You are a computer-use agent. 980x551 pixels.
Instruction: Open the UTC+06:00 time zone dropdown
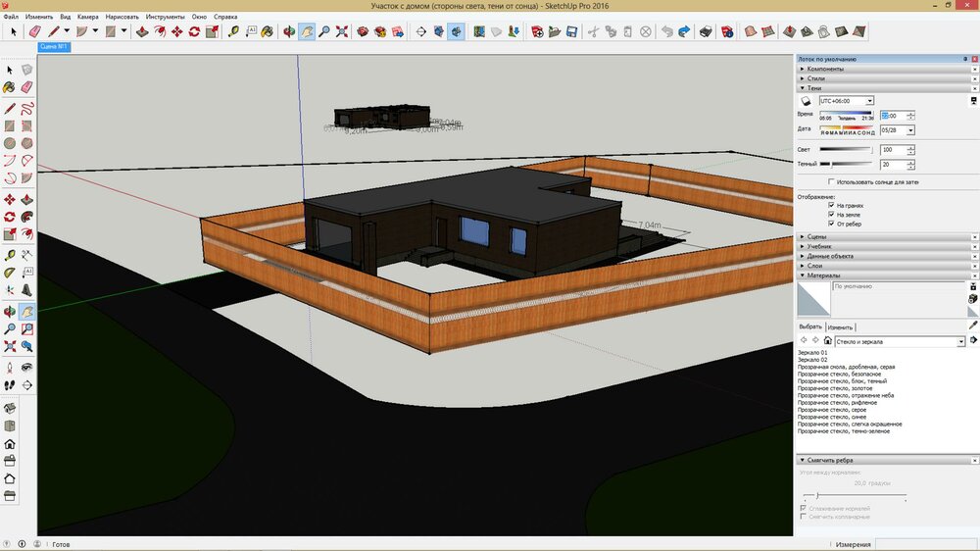click(870, 101)
